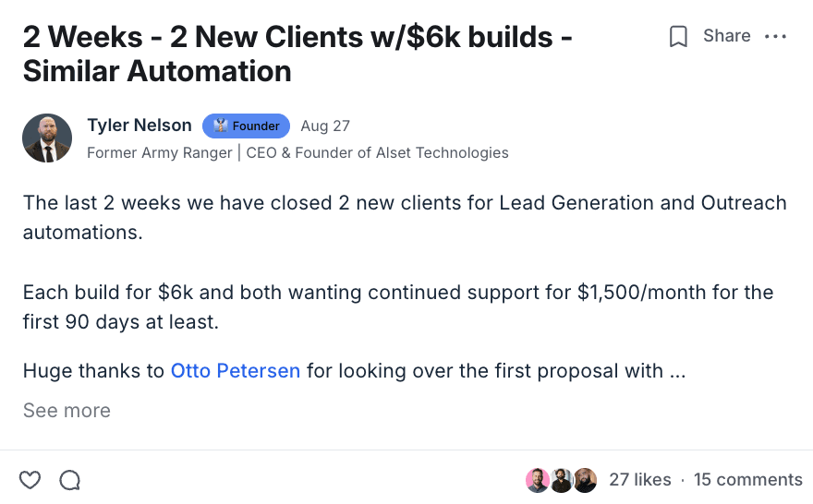This screenshot has width=813, height=504.
Task: Click Tyler Nelson's profile photo
Action: click(x=47, y=138)
